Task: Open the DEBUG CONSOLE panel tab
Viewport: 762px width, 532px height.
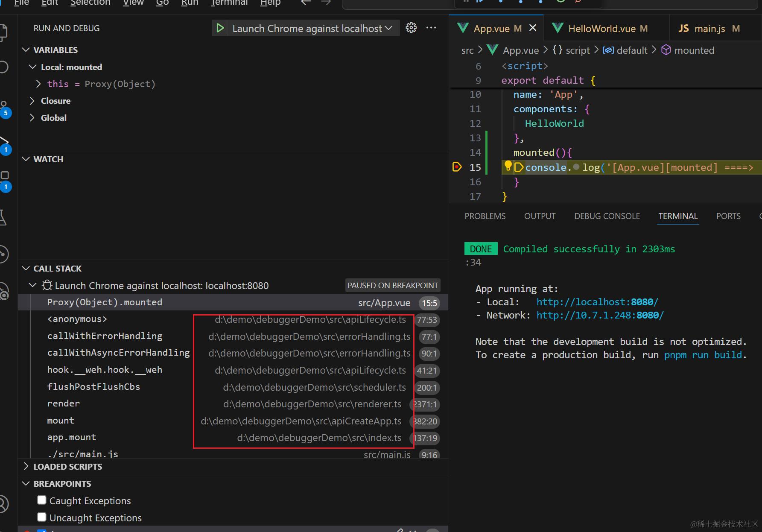Action: pyautogui.click(x=607, y=216)
